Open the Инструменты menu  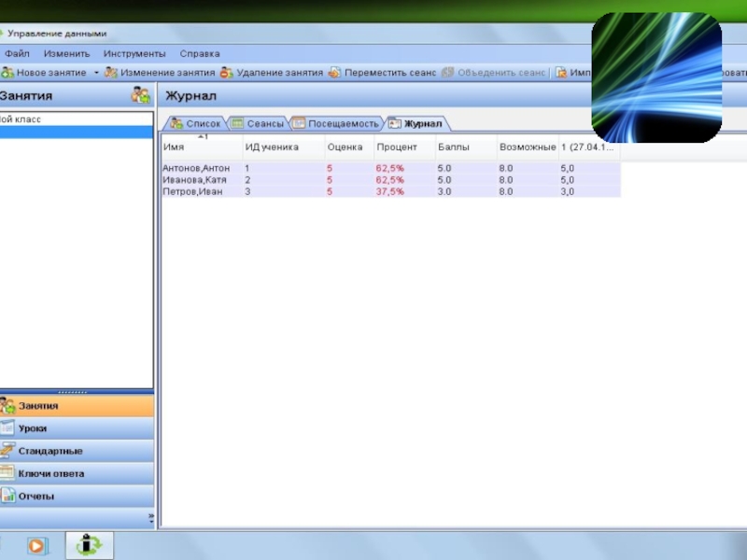pyautogui.click(x=134, y=53)
